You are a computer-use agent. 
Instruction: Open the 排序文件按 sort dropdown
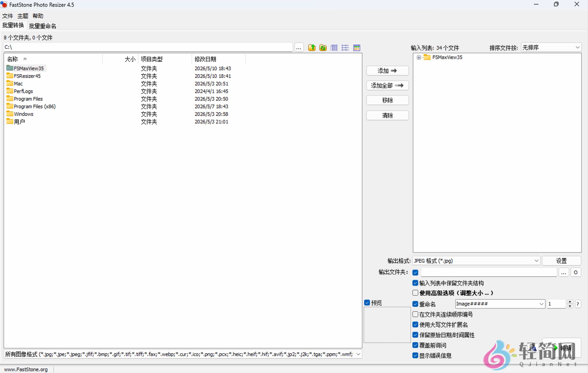tap(551, 47)
